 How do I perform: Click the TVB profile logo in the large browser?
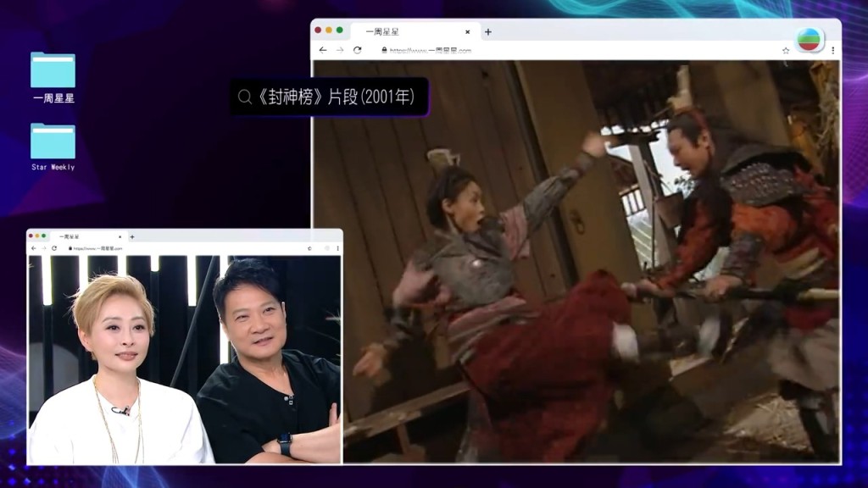(x=810, y=39)
